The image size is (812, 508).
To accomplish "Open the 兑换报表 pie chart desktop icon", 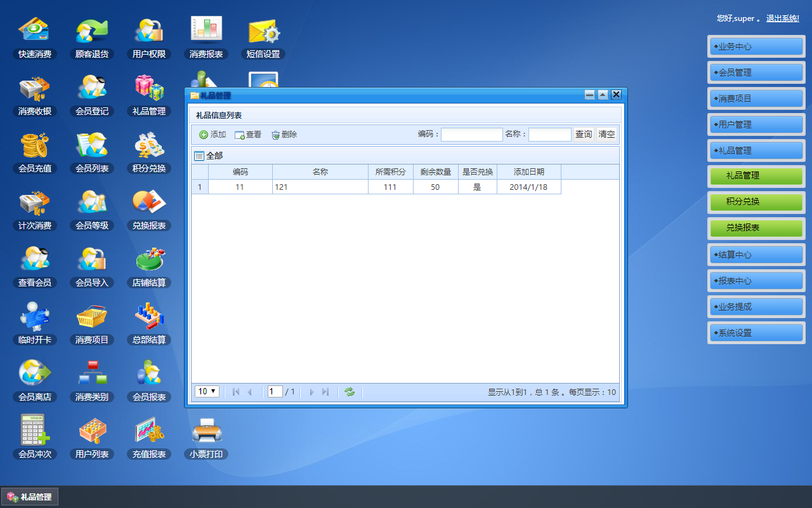I will click(x=149, y=210).
